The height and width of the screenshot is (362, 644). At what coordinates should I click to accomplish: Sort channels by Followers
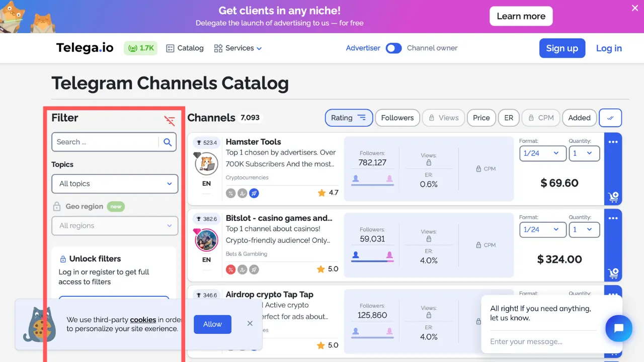point(397,118)
